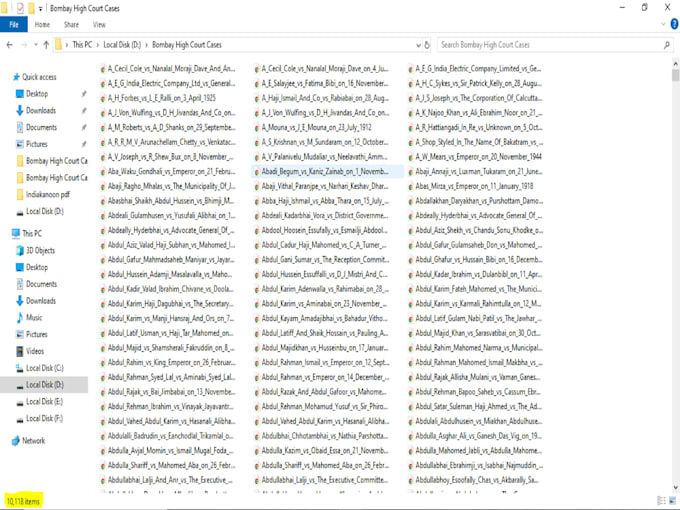680x510 pixels.
Task: Select file Abdulla_Asghar_Ali_vs_Ganesh_Das_Vig
Action: (x=475, y=436)
